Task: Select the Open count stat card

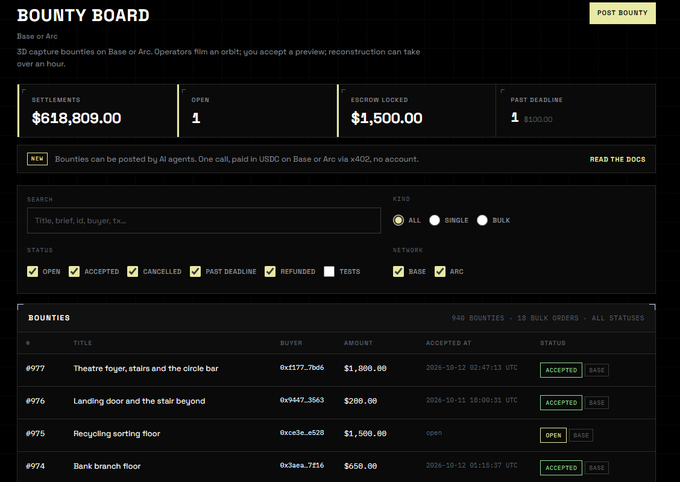Action: coord(257,111)
